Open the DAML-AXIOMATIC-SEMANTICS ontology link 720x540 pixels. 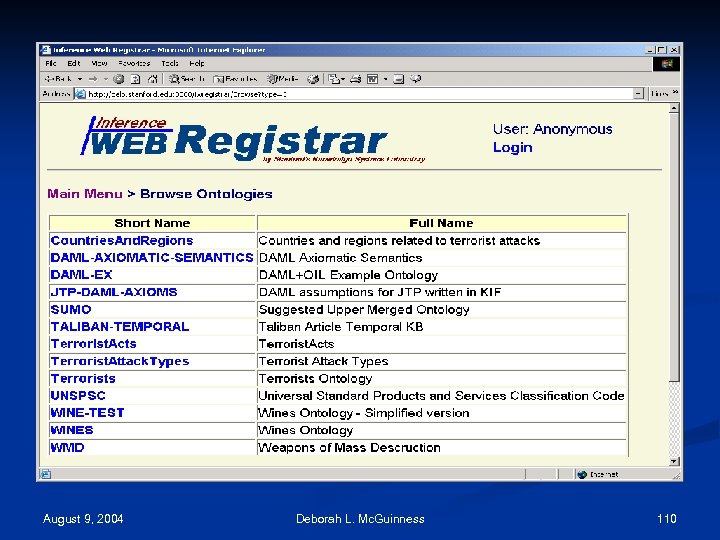[152, 258]
